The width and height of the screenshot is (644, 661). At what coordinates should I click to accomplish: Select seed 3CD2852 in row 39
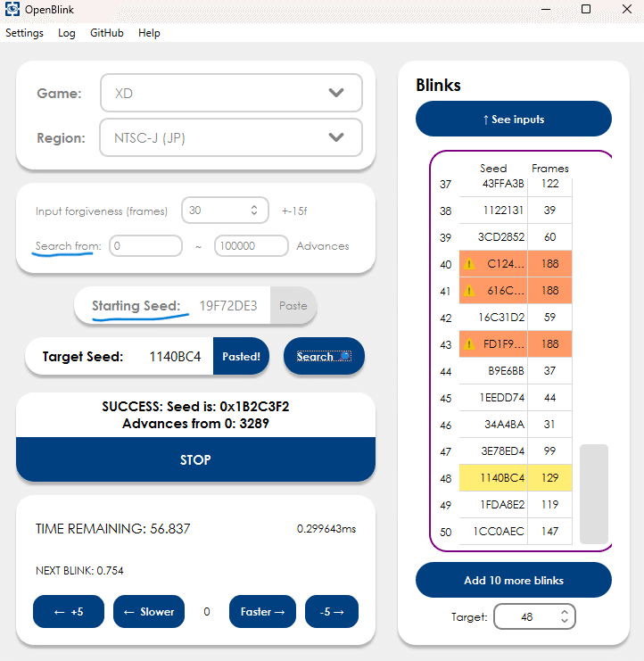click(493, 237)
